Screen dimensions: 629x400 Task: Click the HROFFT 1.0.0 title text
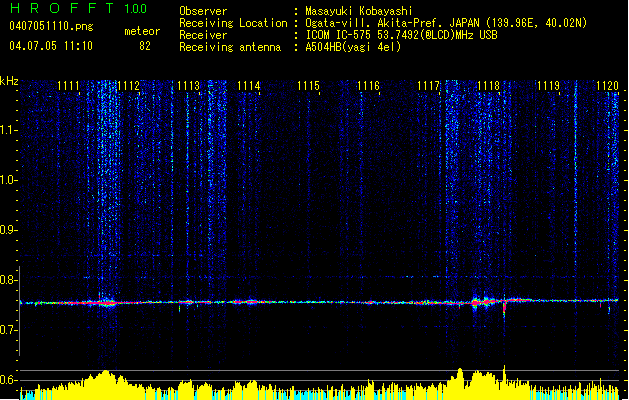tap(78, 8)
